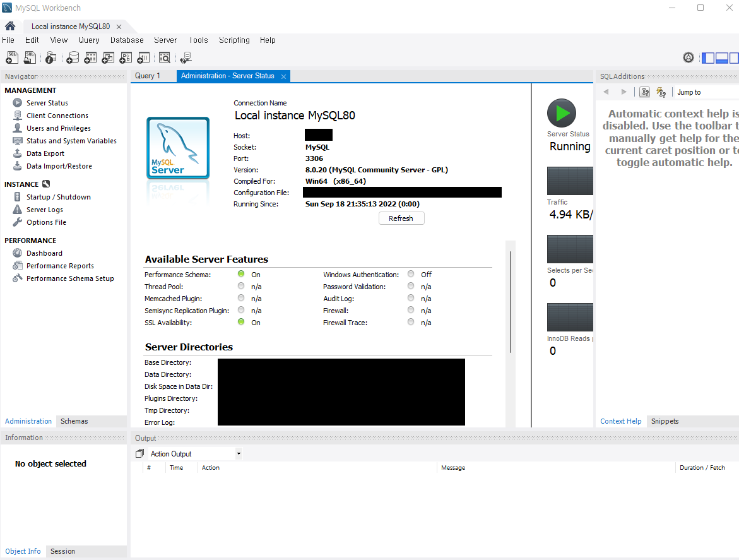Image resolution: width=739 pixels, height=560 pixels.
Task: Open the Tools menu
Action: pos(198,40)
